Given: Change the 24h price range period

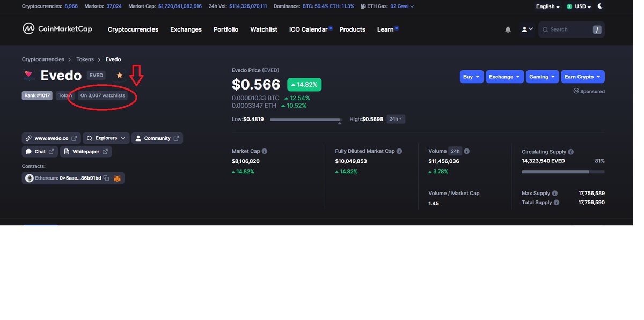Looking at the screenshot, I should pos(396,119).
